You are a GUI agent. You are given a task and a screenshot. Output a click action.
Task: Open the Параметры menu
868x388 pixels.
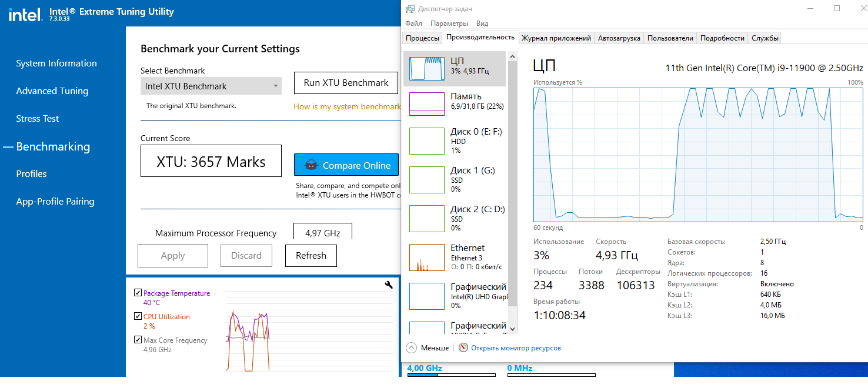(x=449, y=24)
